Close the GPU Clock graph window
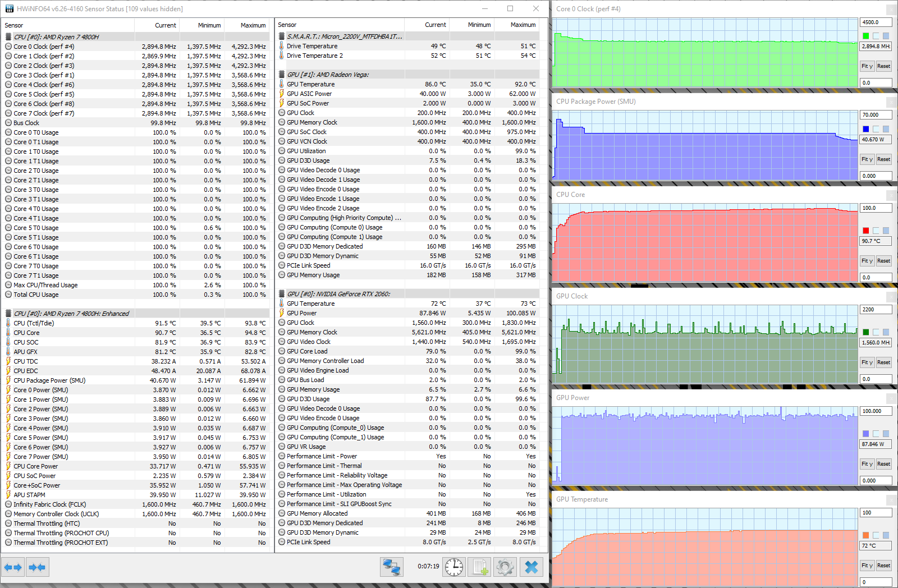 (891, 297)
